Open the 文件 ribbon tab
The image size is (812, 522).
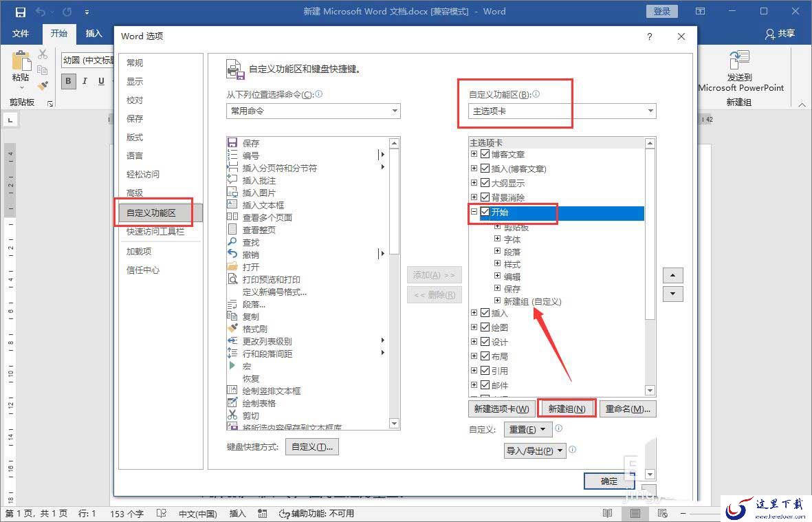[21, 34]
